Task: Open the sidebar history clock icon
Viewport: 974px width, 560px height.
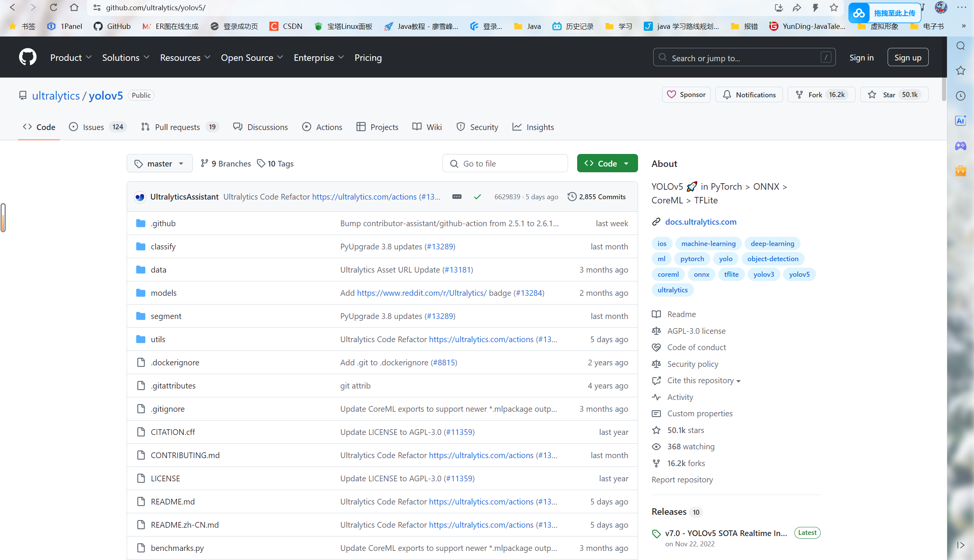Action: 961,96
